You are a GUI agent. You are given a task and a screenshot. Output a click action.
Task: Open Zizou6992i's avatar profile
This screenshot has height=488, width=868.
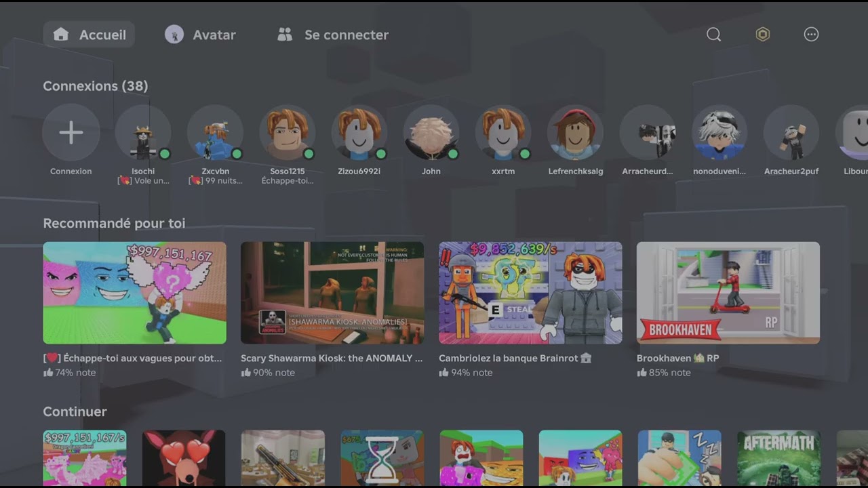[x=359, y=133]
